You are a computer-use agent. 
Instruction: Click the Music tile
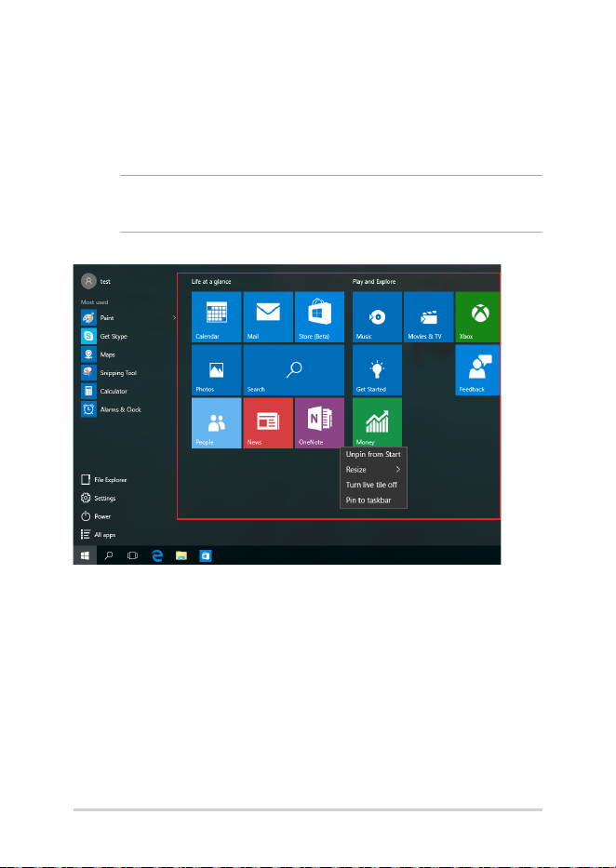click(378, 317)
